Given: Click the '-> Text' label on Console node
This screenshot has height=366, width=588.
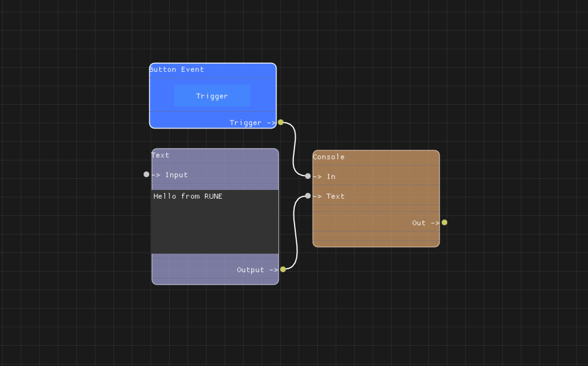Looking at the screenshot, I should pyautogui.click(x=329, y=196).
